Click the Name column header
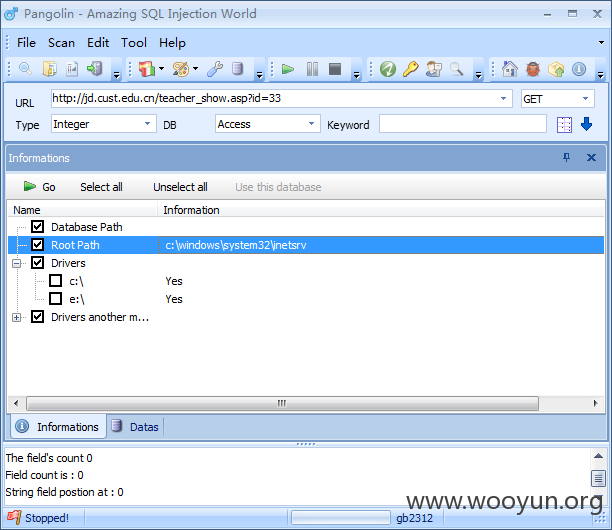 (83, 210)
